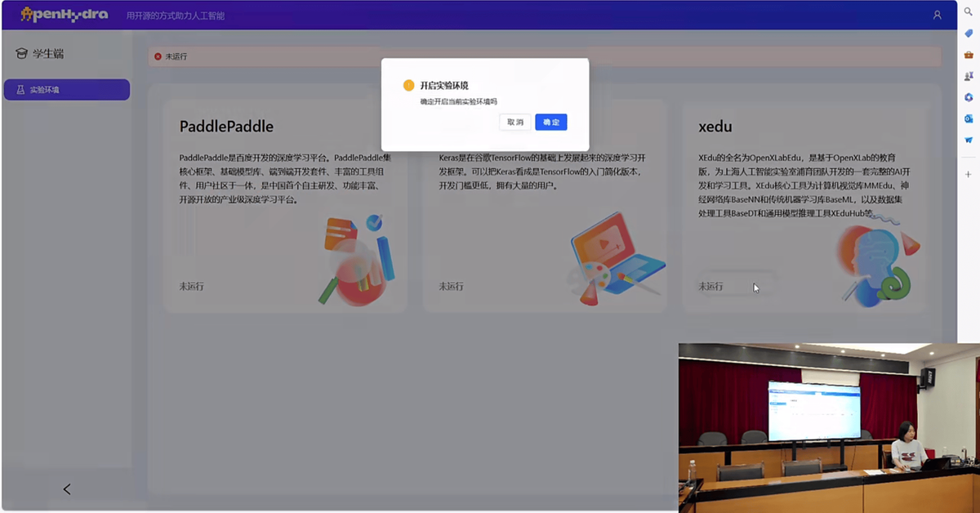Screen dimensions: 980x513
Task: Open browser sidebar Outlook icon
Action: pos(969,118)
